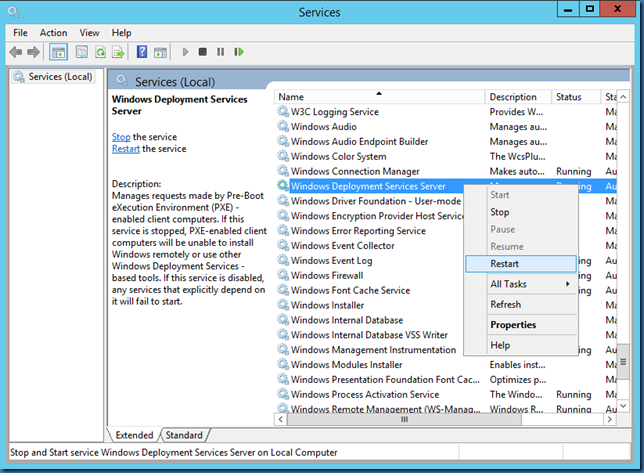
Task: Open the Action menu
Action: pyautogui.click(x=53, y=33)
